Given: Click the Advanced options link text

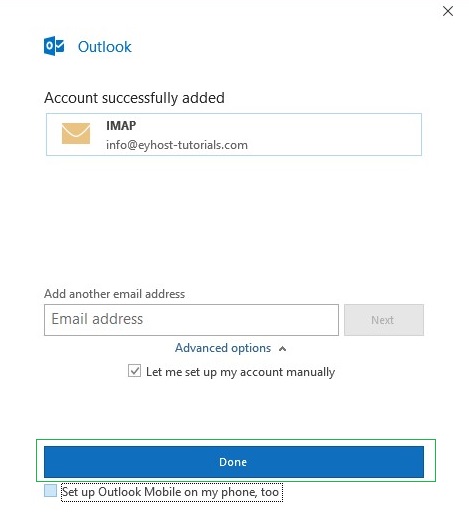Looking at the screenshot, I should click(x=223, y=348).
